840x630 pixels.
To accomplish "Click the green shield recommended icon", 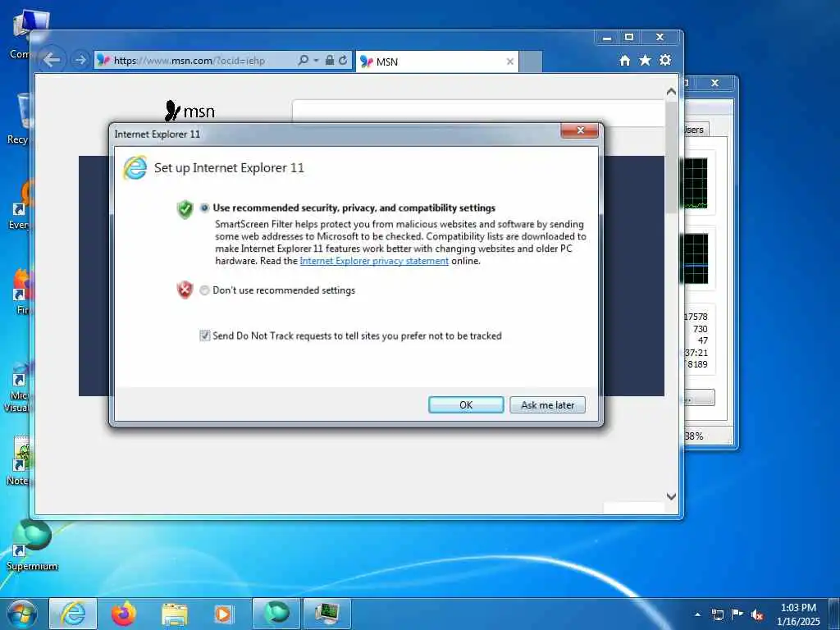I will pos(185,209).
